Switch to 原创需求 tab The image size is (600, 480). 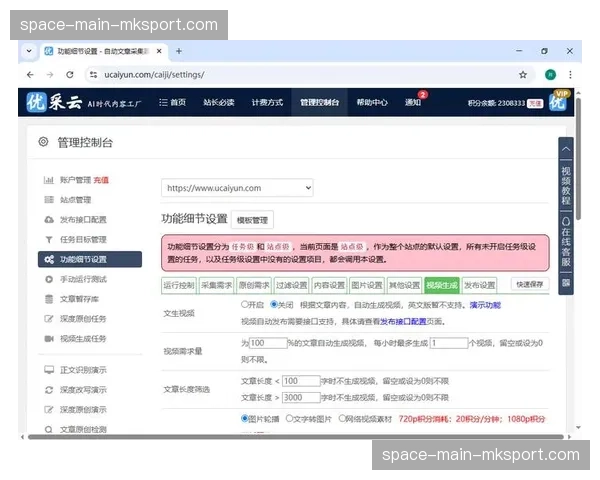[x=254, y=285]
